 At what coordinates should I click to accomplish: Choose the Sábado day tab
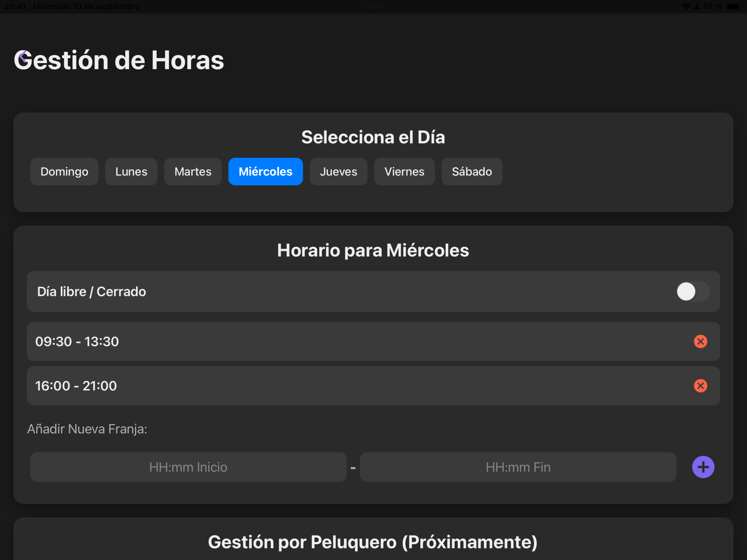[472, 171]
